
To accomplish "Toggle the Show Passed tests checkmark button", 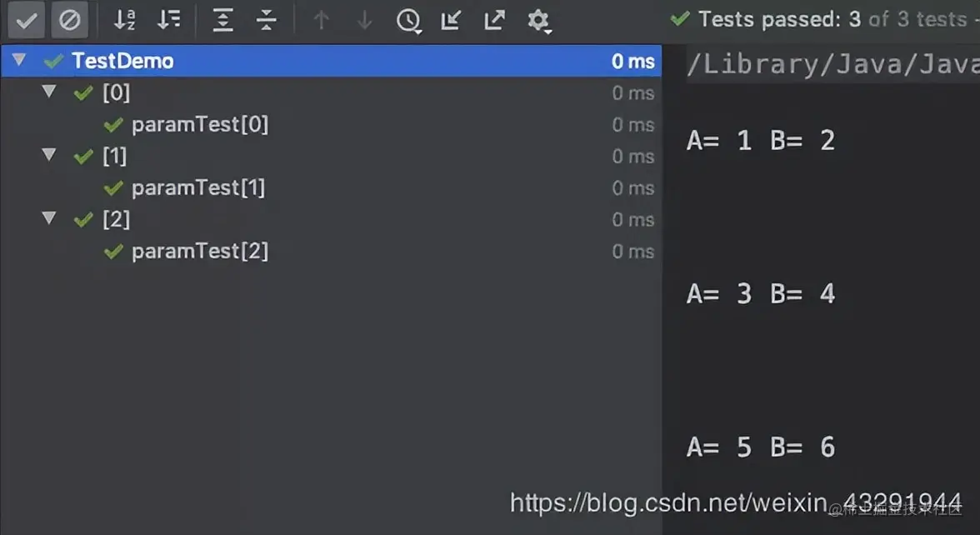I will (x=26, y=21).
